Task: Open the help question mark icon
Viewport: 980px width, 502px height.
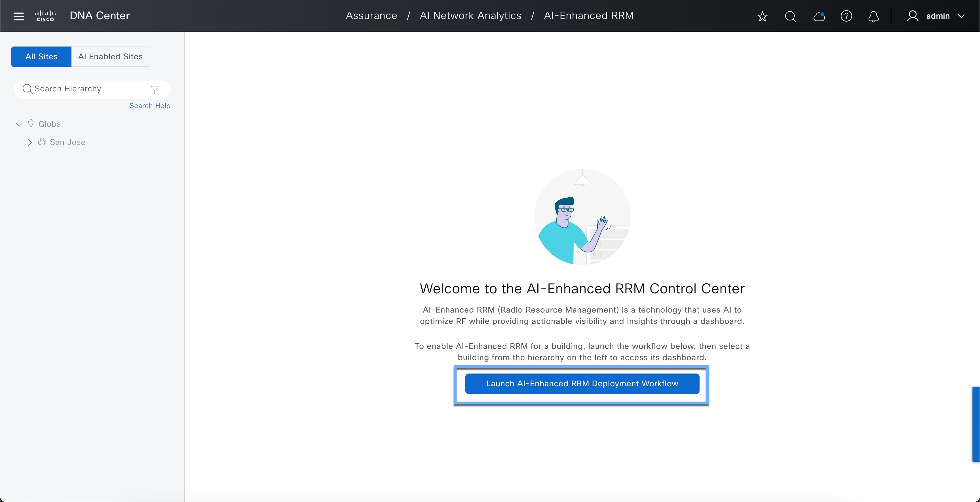Action: (846, 16)
